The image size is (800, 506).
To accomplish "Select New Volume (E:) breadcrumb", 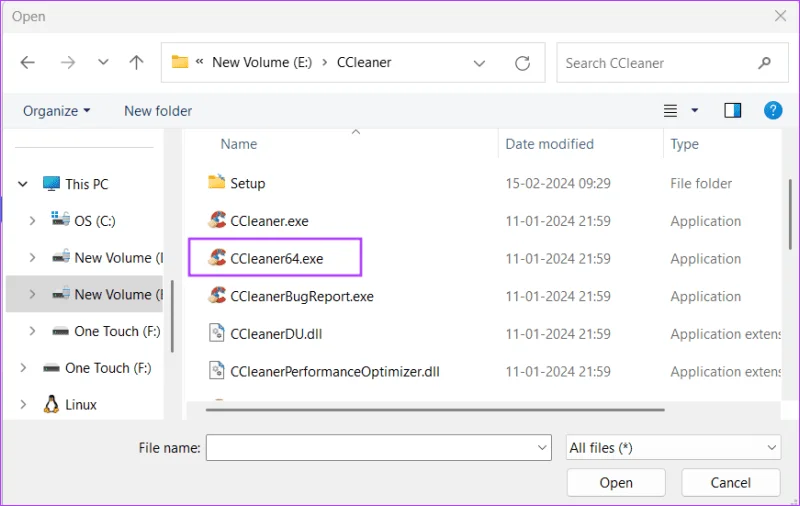I will [x=262, y=62].
